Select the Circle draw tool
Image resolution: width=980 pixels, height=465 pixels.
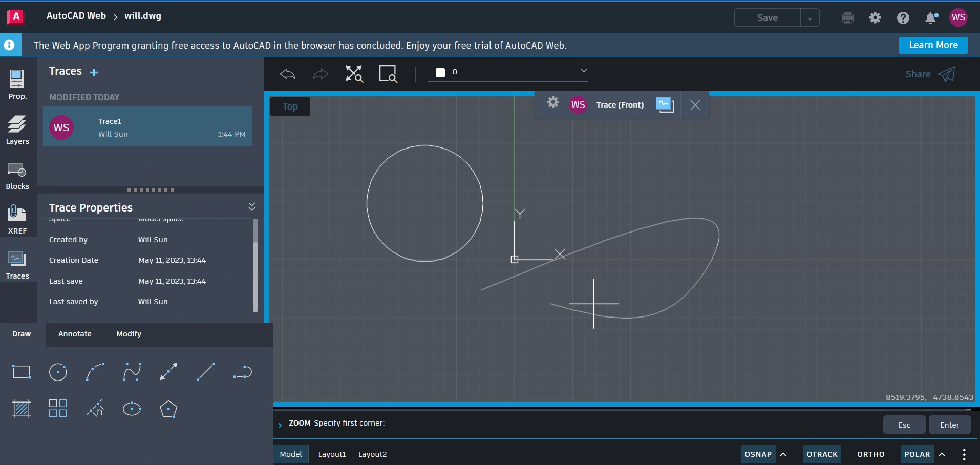58,372
